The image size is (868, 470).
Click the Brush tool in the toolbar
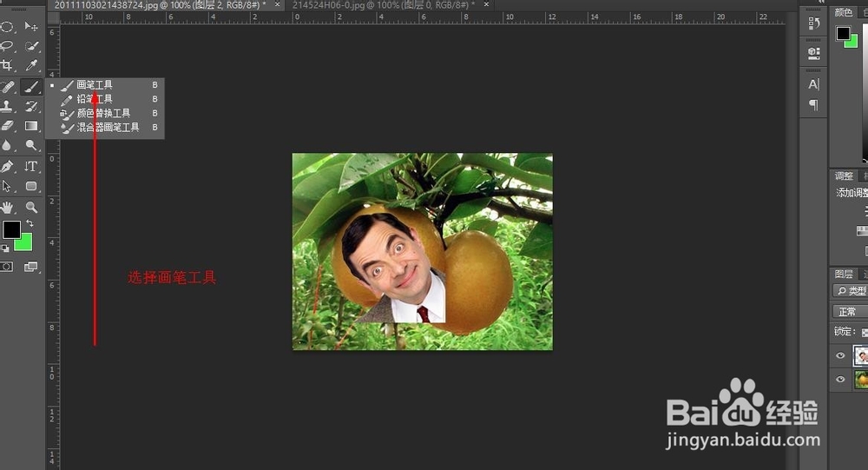click(x=31, y=87)
